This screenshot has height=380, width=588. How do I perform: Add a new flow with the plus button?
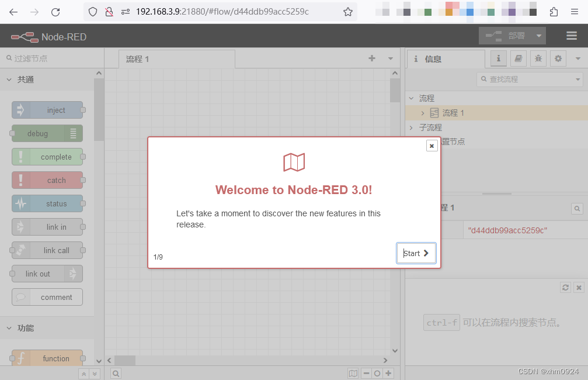pyautogui.click(x=372, y=58)
